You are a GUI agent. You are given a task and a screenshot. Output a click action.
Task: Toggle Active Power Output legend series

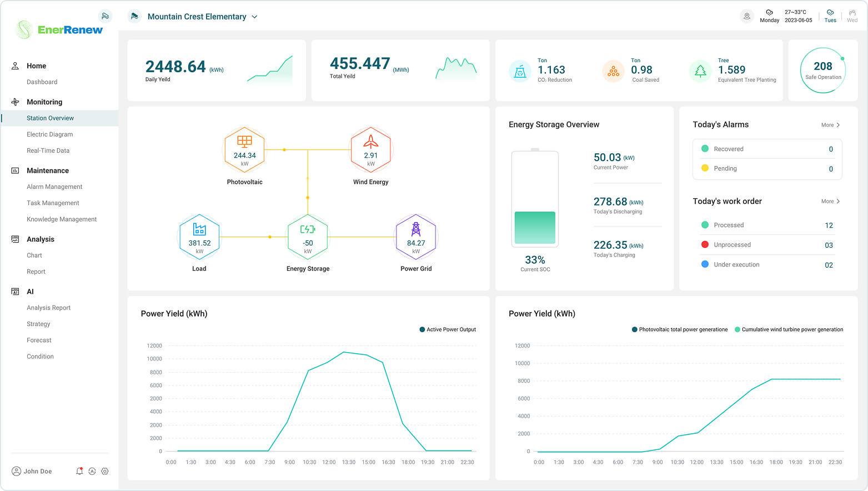coord(448,329)
